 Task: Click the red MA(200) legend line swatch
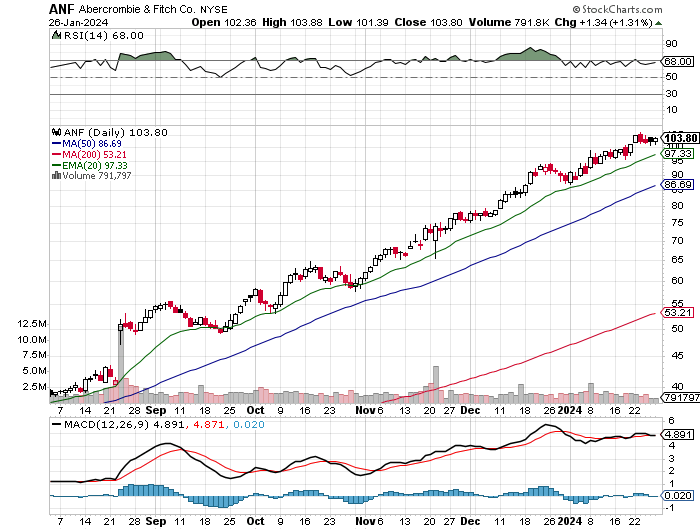pos(57,154)
